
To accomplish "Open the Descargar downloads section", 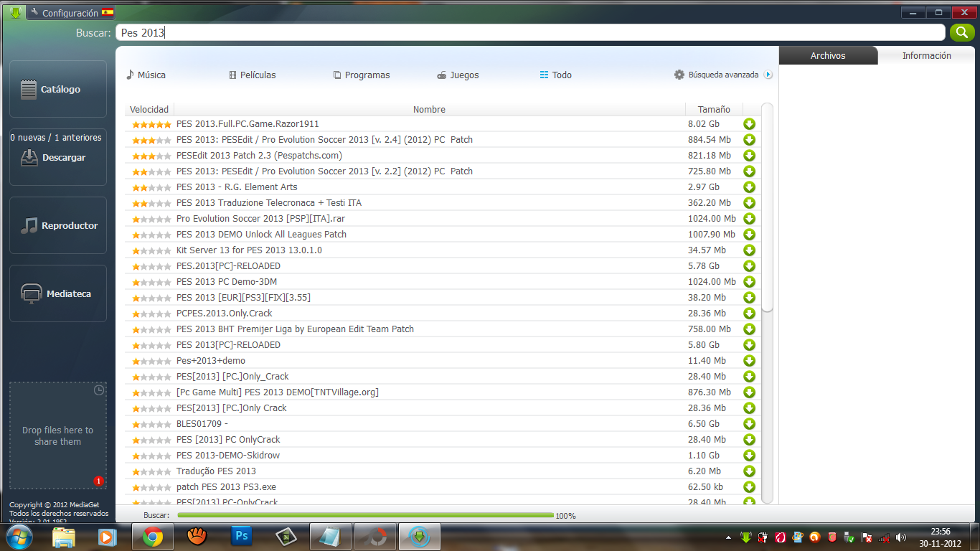I will click(57, 157).
